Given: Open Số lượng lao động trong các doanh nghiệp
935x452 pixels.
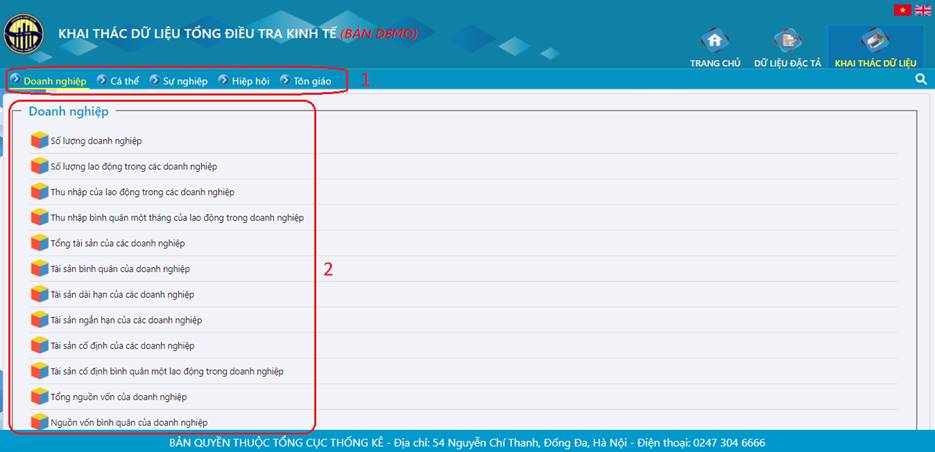Looking at the screenshot, I should tap(133, 167).
